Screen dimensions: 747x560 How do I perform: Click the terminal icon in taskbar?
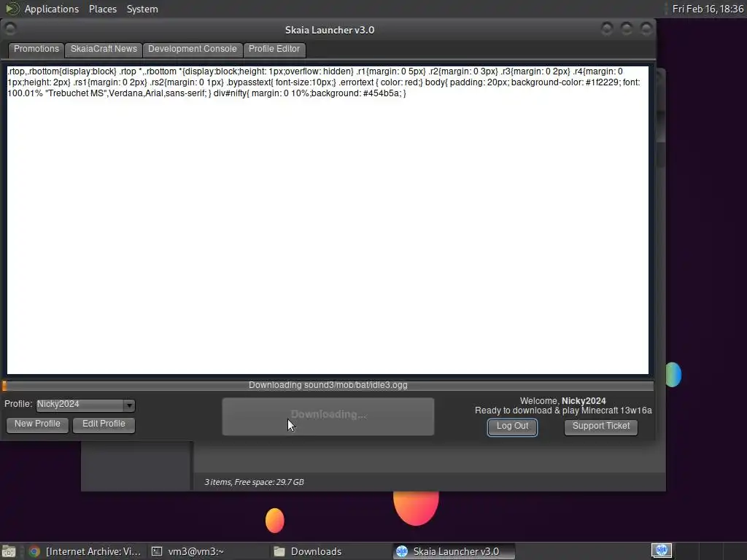[x=157, y=551]
